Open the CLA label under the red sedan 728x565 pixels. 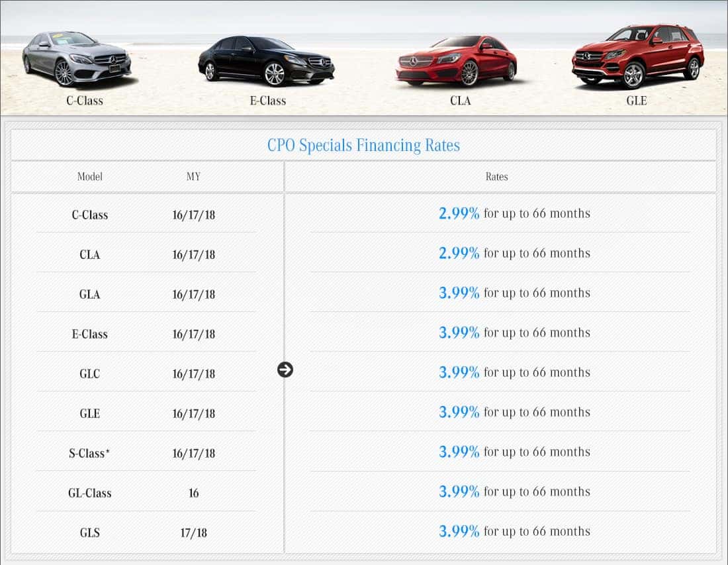(461, 101)
